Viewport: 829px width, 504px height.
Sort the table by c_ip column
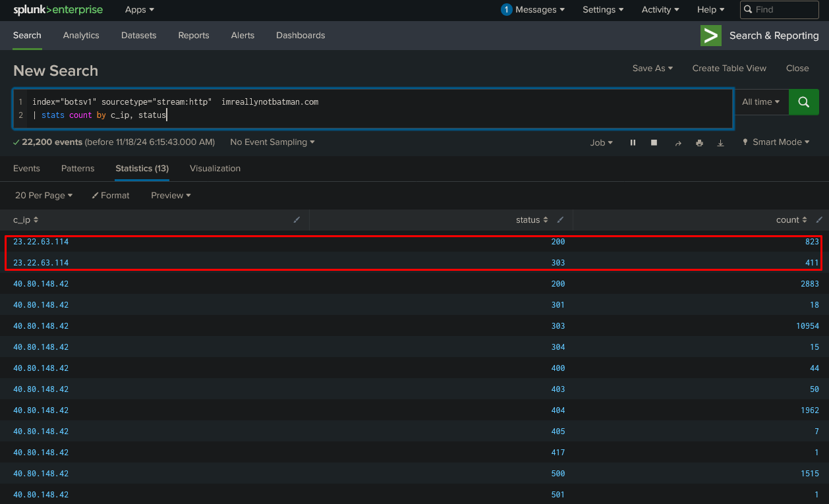(x=26, y=220)
